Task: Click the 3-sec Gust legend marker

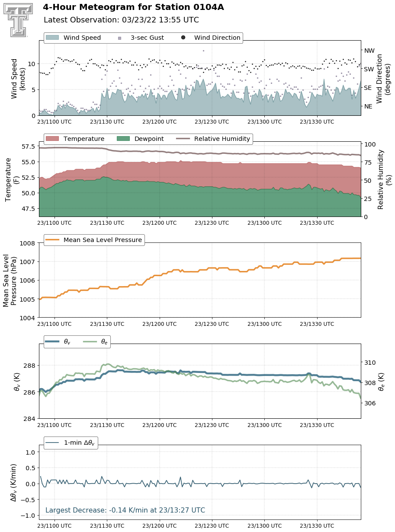Action: tap(119, 38)
